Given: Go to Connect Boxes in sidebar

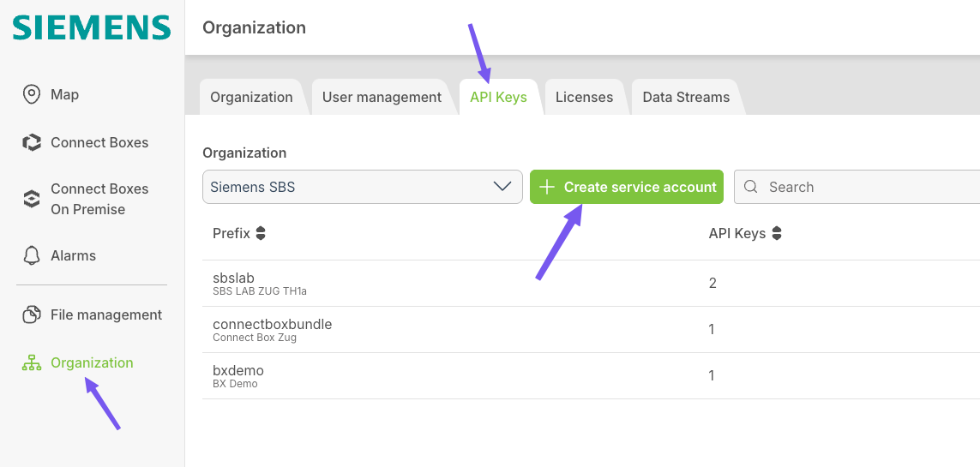Looking at the screenshot, I should pyautogui.click(x=99, y=142).
